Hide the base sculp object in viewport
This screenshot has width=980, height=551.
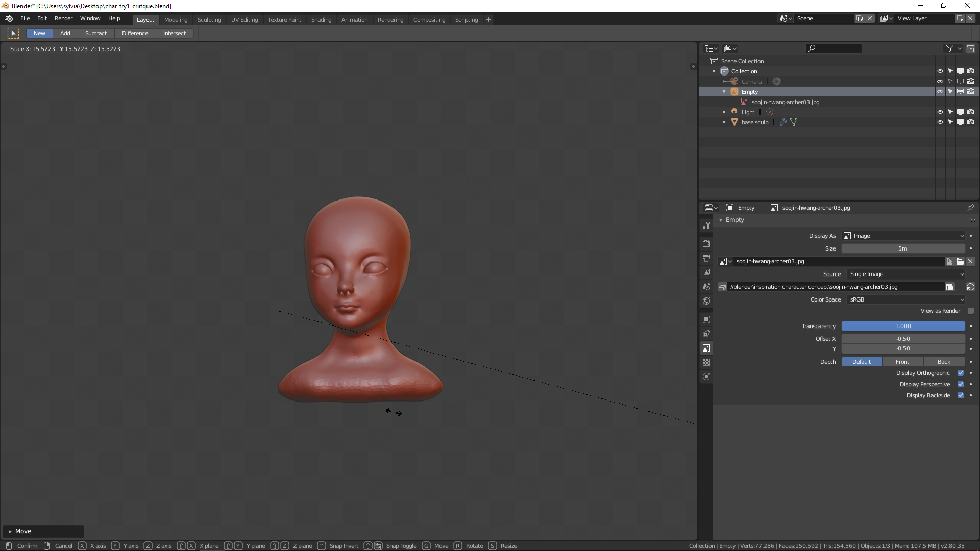[x=940, y=122]
